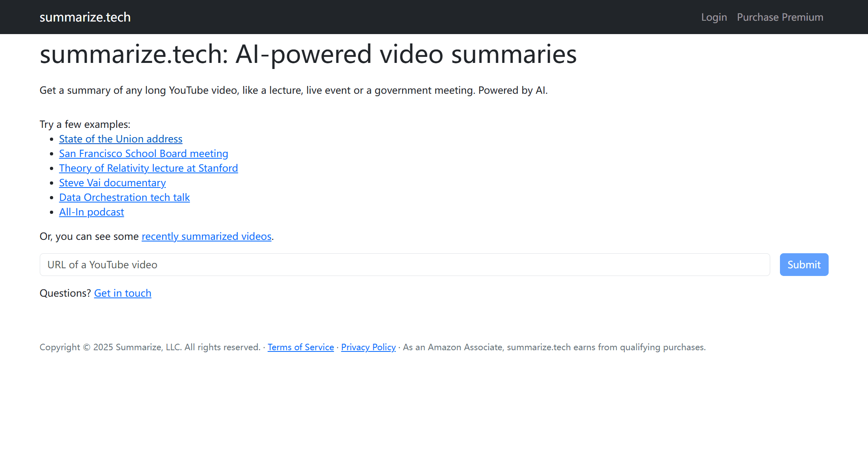Viewport: 868px width, 459px height.
Task: Focus the YouTube video URL field
Action: point(405,265)
